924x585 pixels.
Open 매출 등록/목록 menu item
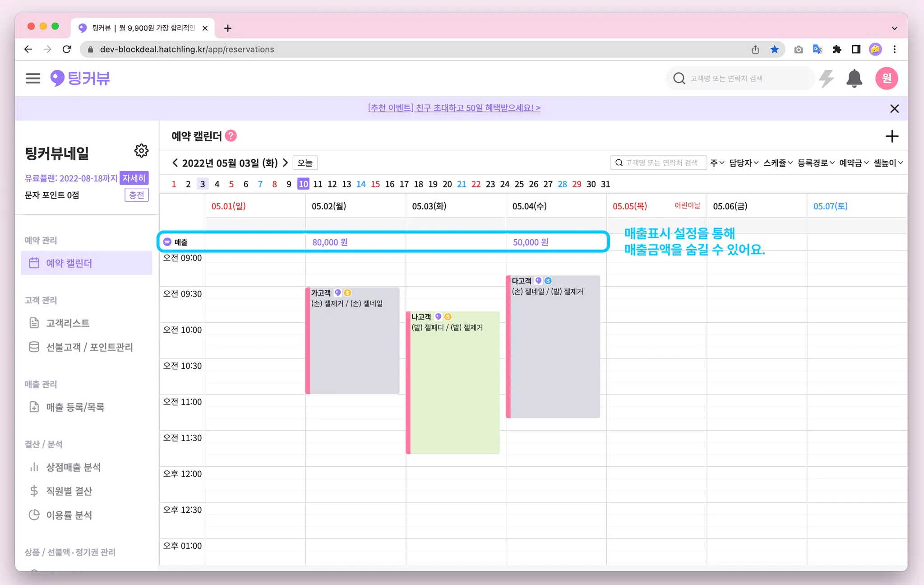[75, 407]
